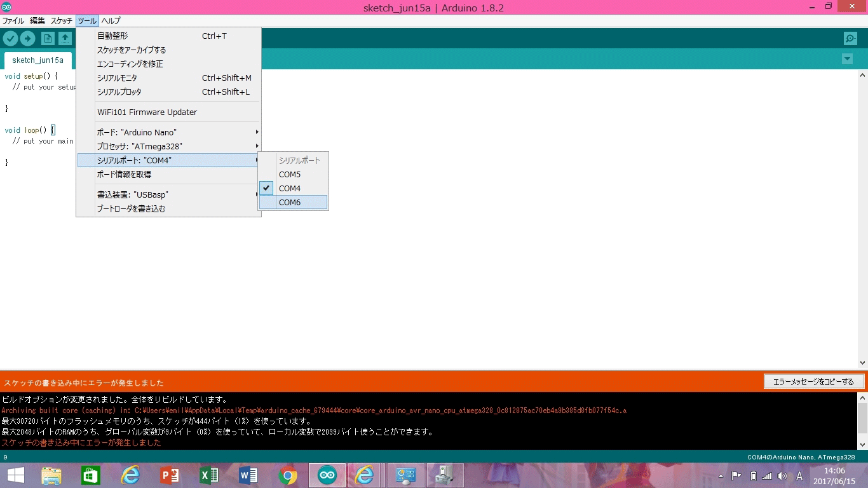Open シリアルプロッタ from the menu

point(168,92)
